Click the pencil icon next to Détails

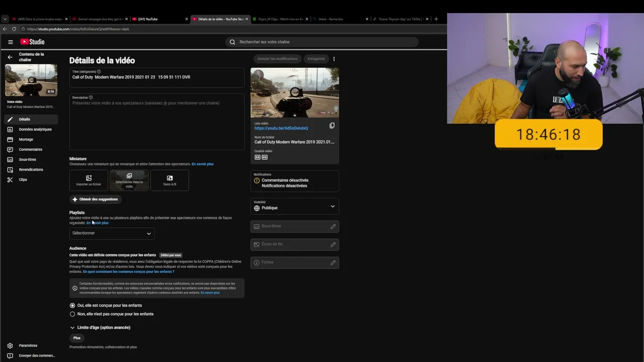click(10, 119)
